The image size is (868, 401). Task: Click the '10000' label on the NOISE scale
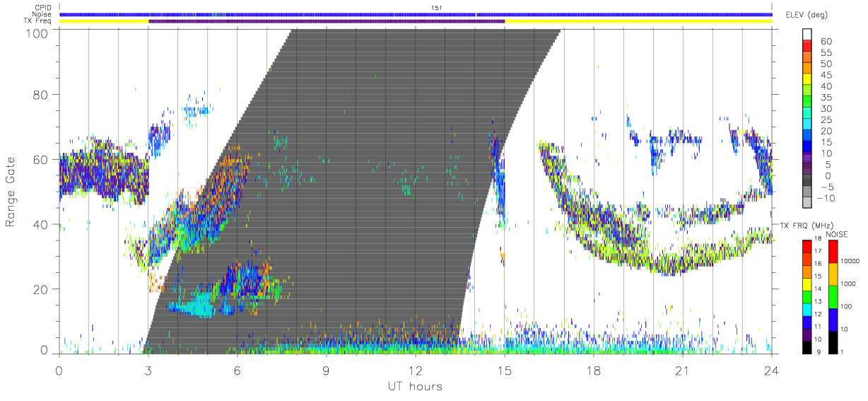pos(852,262)
